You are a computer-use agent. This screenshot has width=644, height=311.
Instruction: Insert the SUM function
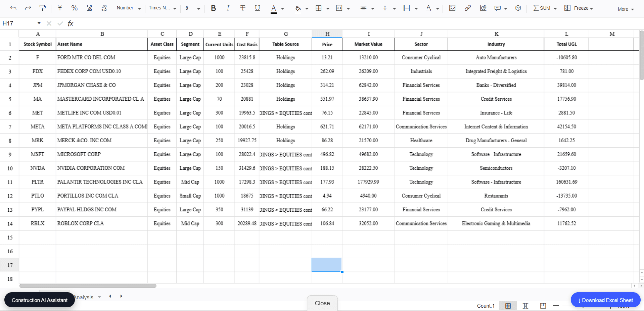[x=542, y=8]
